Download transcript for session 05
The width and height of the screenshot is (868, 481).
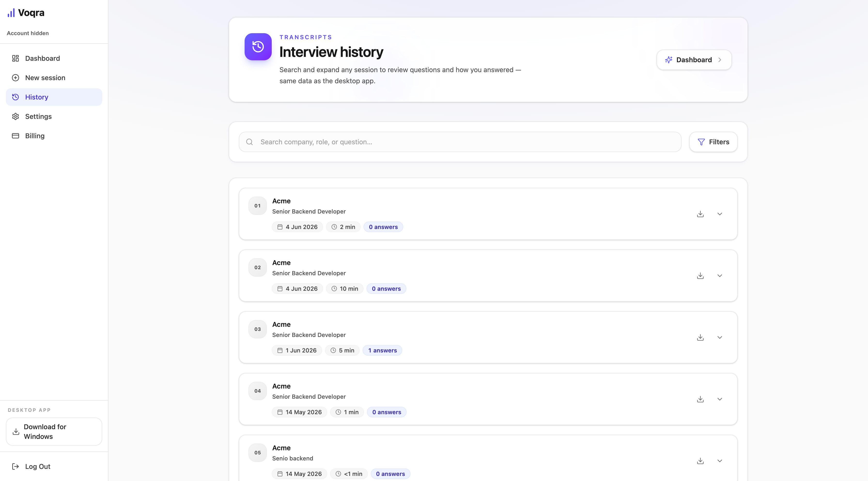click(700, 460)
